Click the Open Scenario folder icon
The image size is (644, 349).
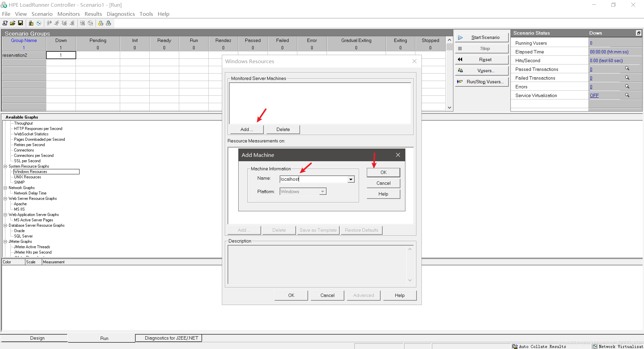tap(13, 23)
